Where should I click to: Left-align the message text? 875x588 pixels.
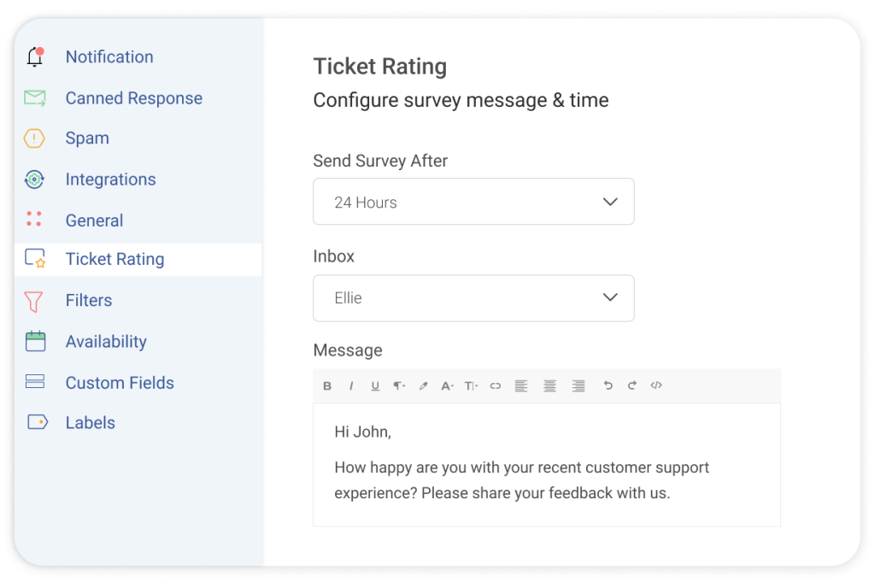click(x=521, y=386)
